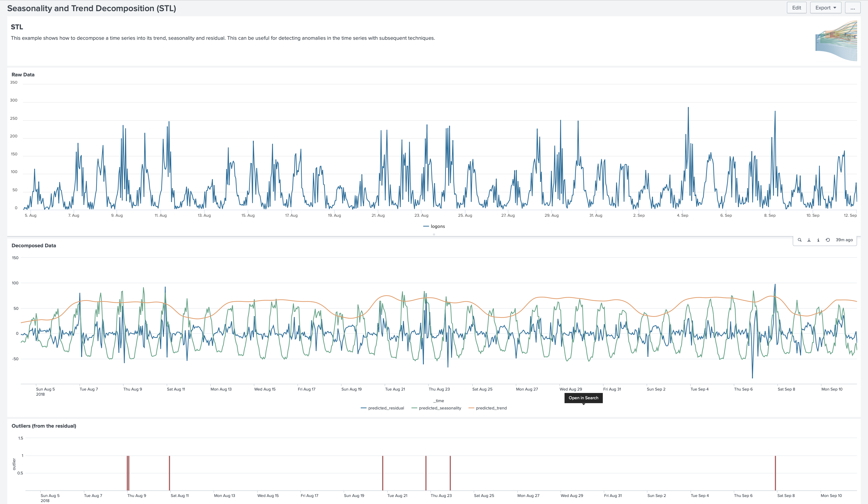The width and height of the screenshot is (868, 504).
Task: Click the Sat Aug 11 outlier bar
Action: (170, 473)
